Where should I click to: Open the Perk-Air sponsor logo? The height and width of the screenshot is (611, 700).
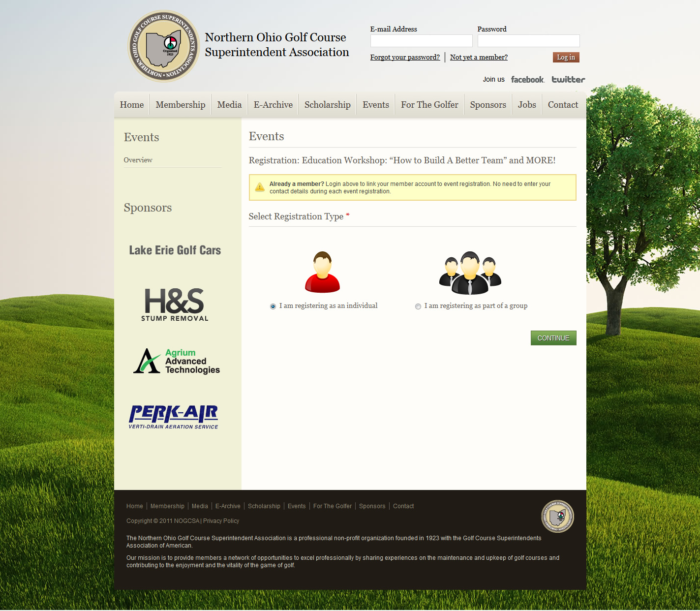[173, 417]
